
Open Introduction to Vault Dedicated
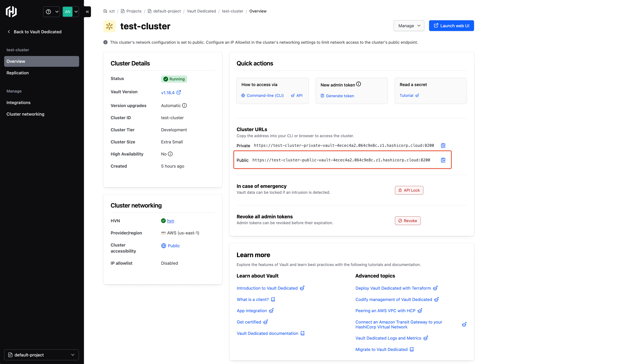270,288
